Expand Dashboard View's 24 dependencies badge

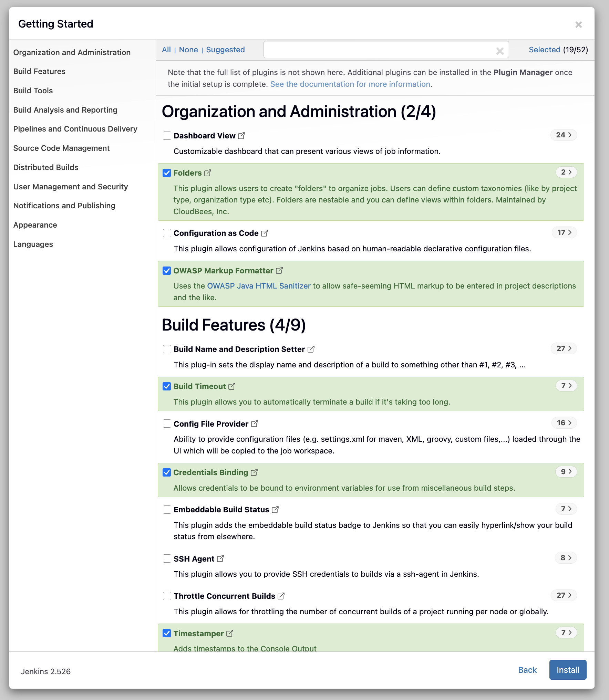564,135
